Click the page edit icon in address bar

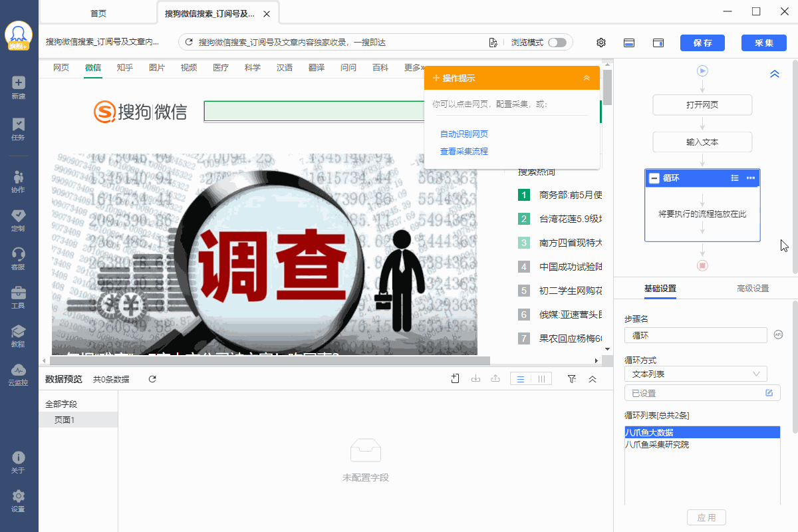pyautogui.click(x=493, y=43)
